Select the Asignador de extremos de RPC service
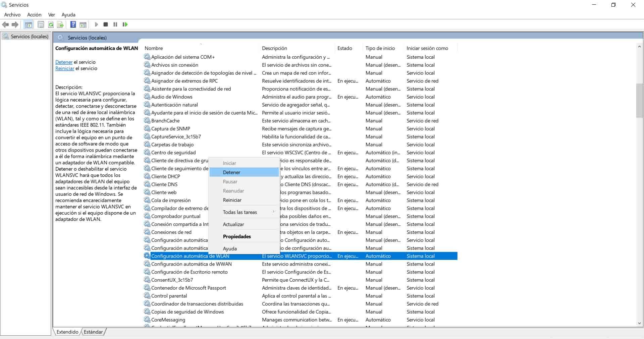644x339 pixels. click(184, 81)
